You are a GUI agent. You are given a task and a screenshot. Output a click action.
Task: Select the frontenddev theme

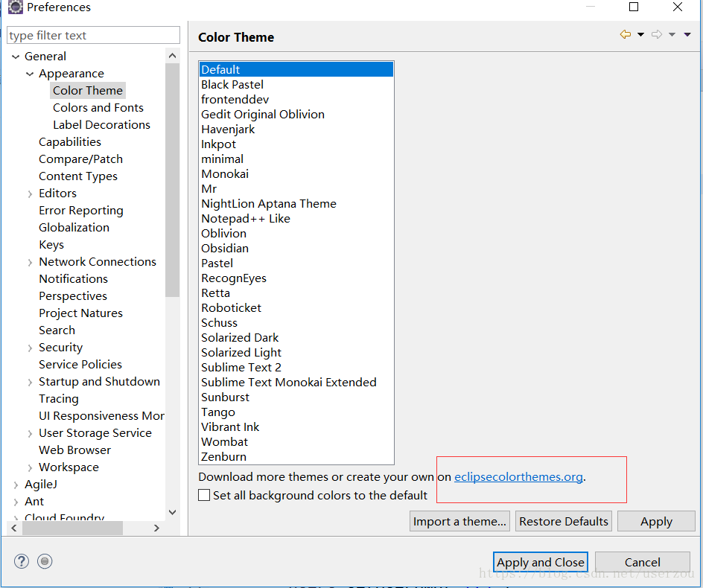coord(296,99)
